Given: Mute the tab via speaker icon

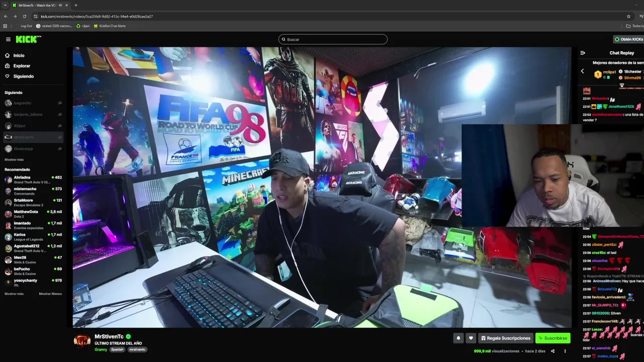Looking at the screenshot, I should coord(60,5).
